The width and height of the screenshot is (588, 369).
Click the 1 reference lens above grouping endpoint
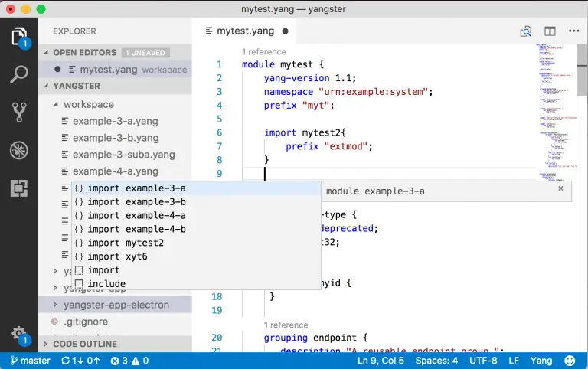(x=286, y=325)
